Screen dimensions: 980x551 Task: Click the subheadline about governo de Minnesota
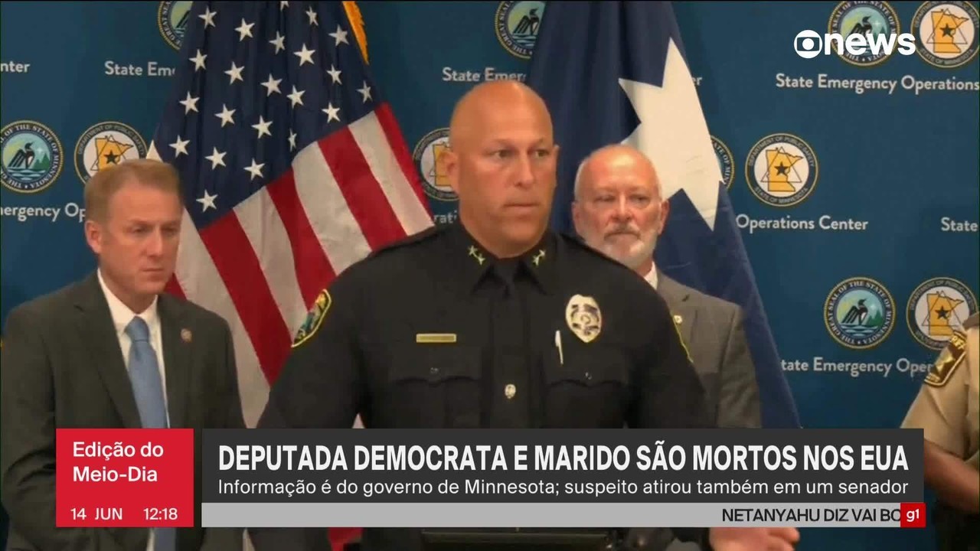pos(563,487)
